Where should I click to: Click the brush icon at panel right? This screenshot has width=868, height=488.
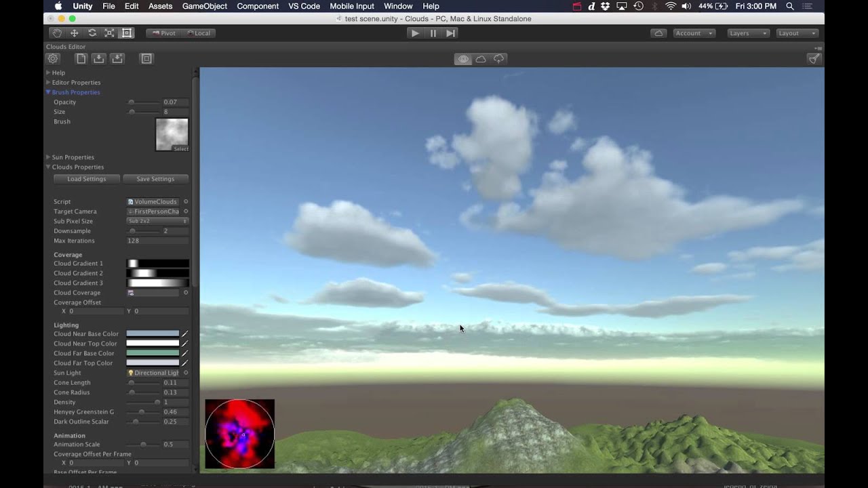tap(814, 59)
